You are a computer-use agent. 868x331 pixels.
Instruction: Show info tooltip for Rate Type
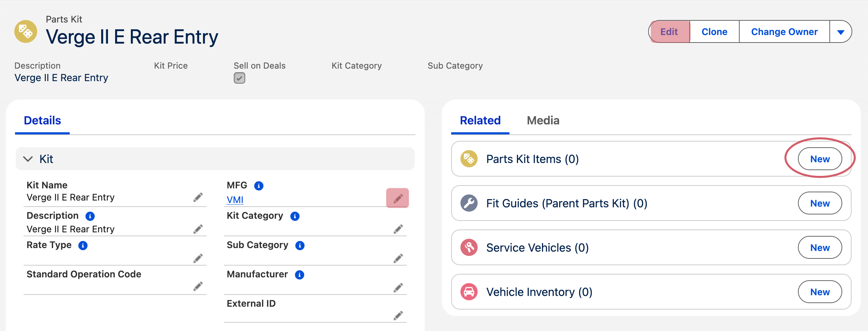(83, 246)
